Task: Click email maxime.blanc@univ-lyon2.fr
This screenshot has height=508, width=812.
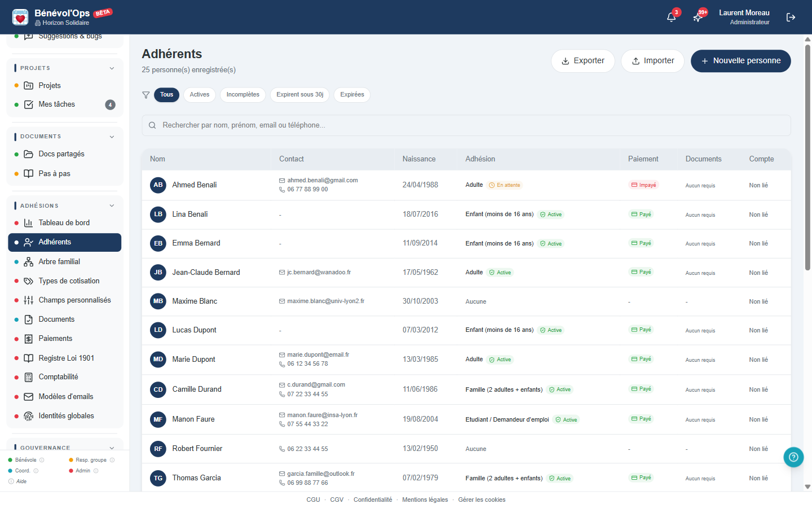Action: [x=326, y=301]
